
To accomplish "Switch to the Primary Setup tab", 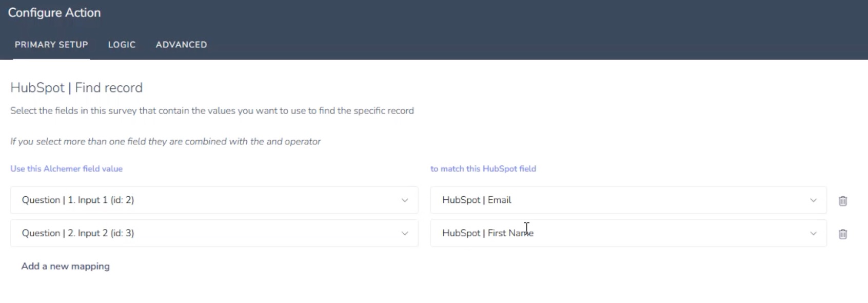I will pyautogui.click(x=51, y=45).
